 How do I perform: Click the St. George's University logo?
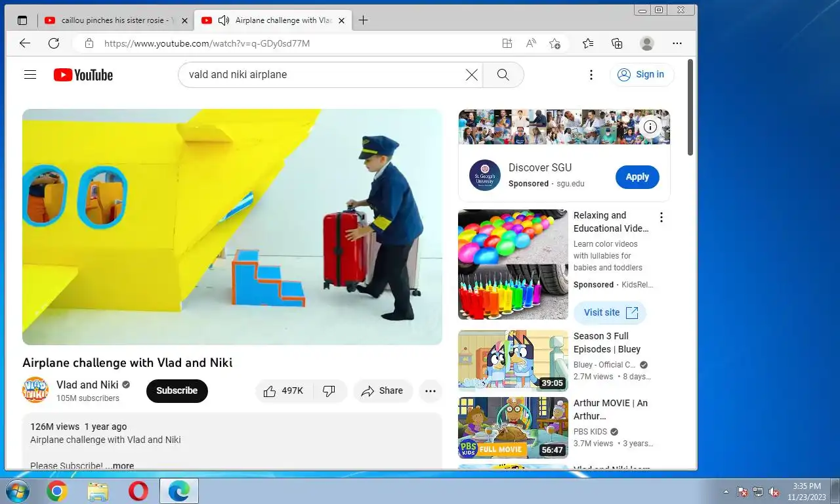485,175
